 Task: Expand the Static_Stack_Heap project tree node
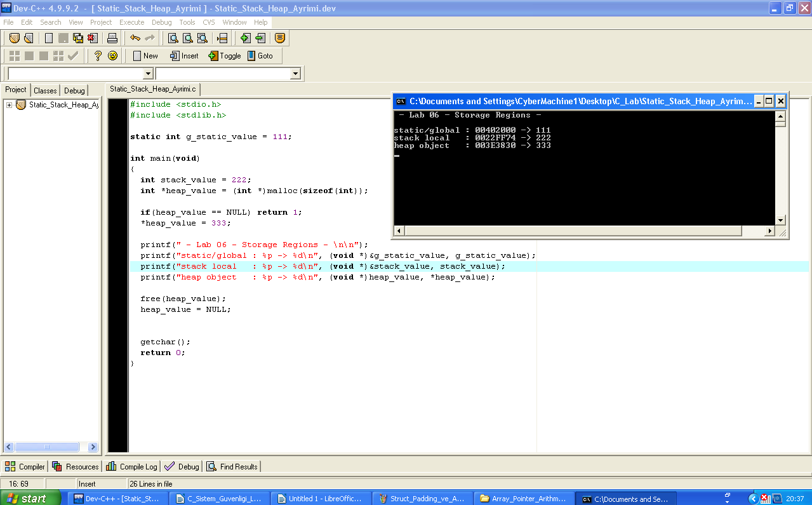(x=10, y=105)
